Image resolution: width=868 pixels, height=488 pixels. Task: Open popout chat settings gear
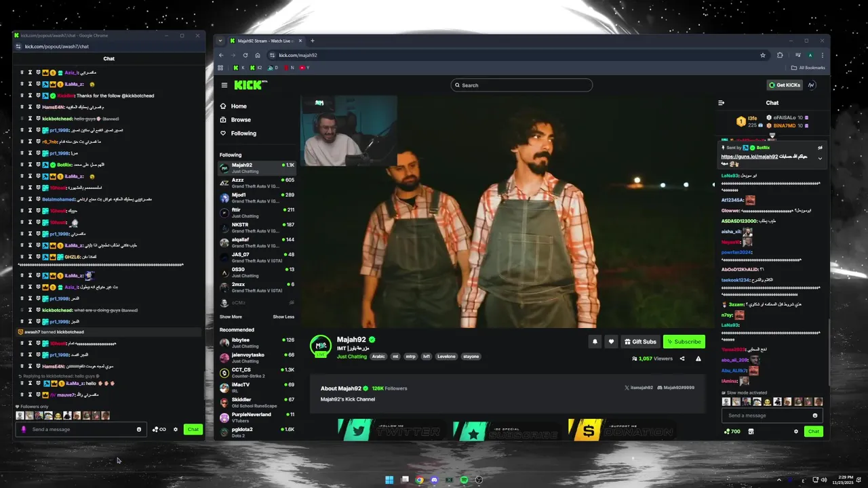coord(176,429)
